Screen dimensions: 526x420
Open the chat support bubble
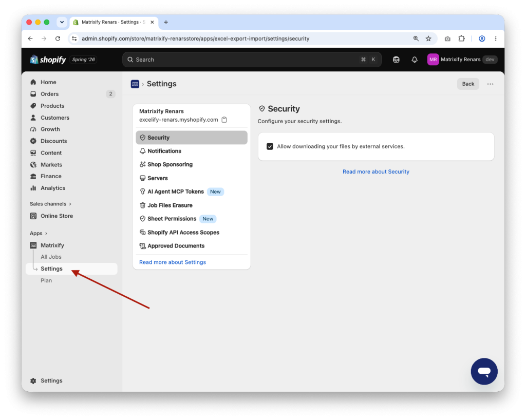click(484, 371)
